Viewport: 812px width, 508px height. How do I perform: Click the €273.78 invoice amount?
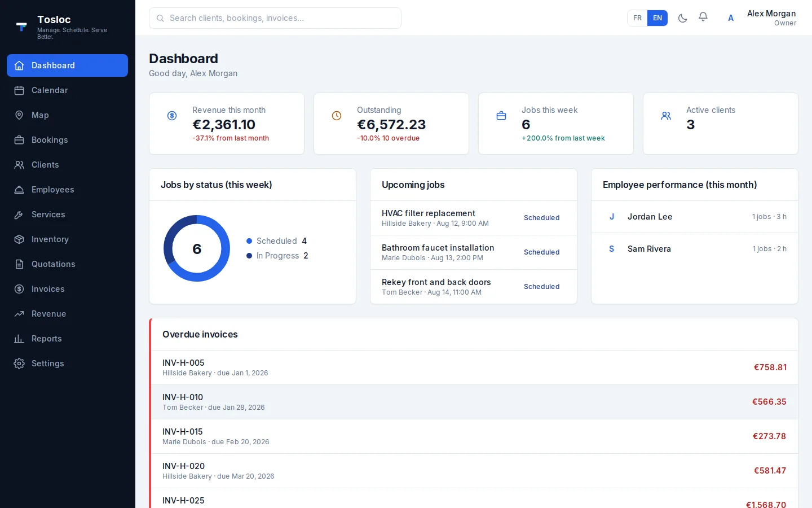pyautogui.click(x=770, y=436)
